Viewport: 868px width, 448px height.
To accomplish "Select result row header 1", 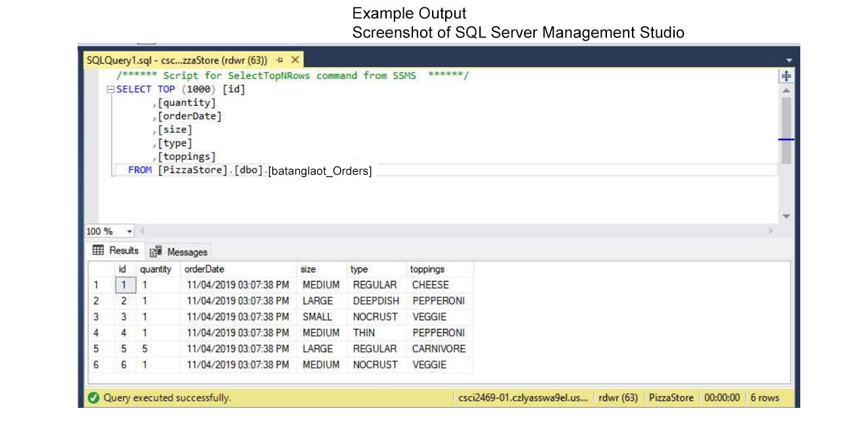I will pyautogui.click(x=101, y=285).
